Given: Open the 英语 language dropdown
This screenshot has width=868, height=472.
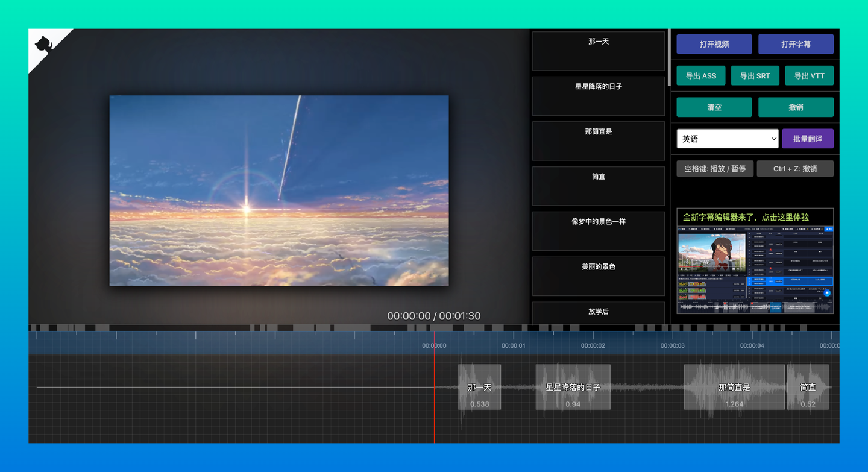Looking at the screenshot, I should pos(728,139).
